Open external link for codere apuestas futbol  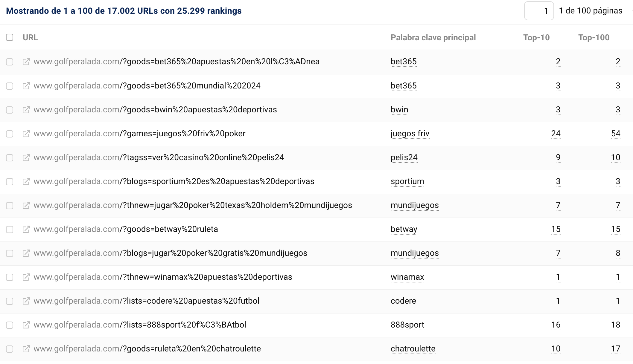click(x=26, y=301)
